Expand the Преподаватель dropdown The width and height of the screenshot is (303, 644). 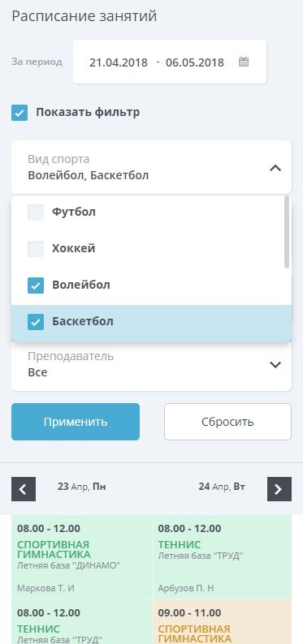(x=151, y=364)
